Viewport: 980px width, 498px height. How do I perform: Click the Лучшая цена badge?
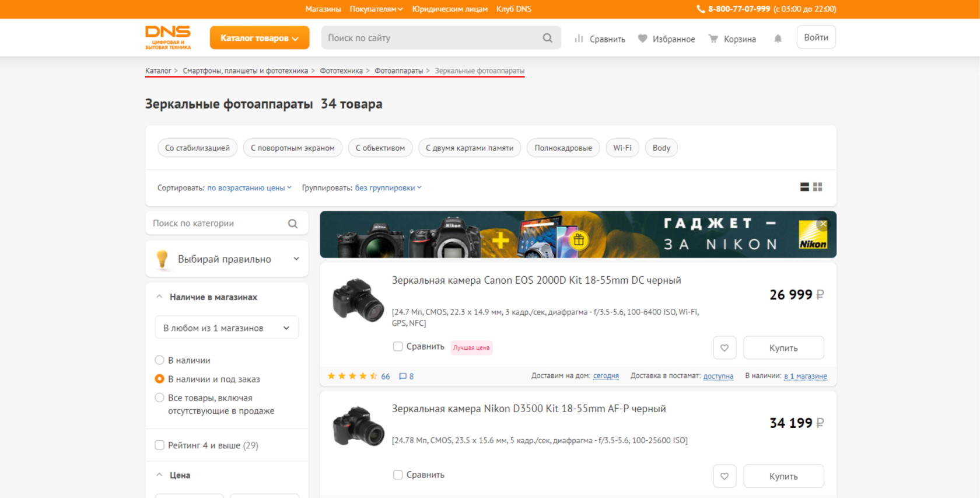click(471, 348)
